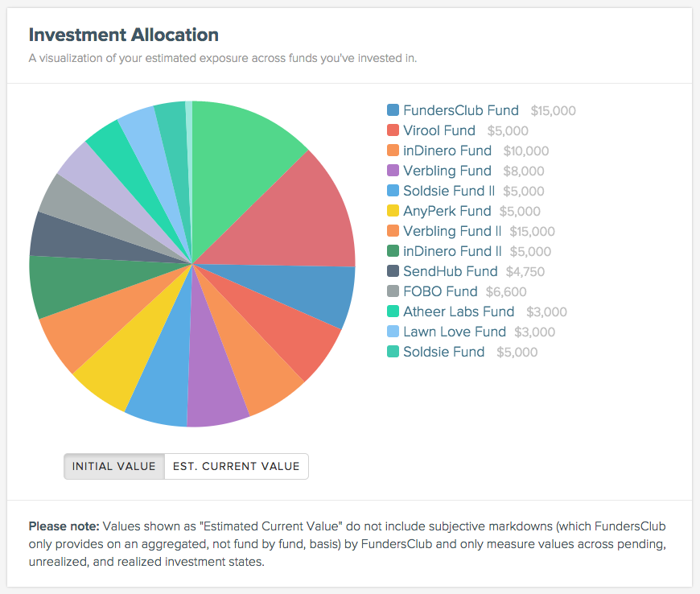Screen dimensions: 700x594
Task: Select the Soldsie Fund II legend label
Action: 451,191
